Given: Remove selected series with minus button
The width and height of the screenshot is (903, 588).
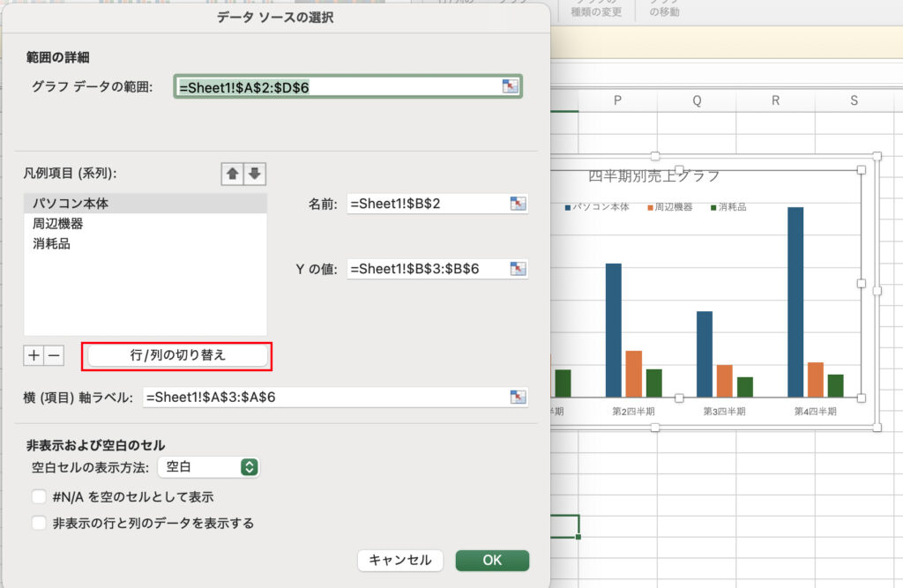Looking at the screenshot, I should 55,355.
